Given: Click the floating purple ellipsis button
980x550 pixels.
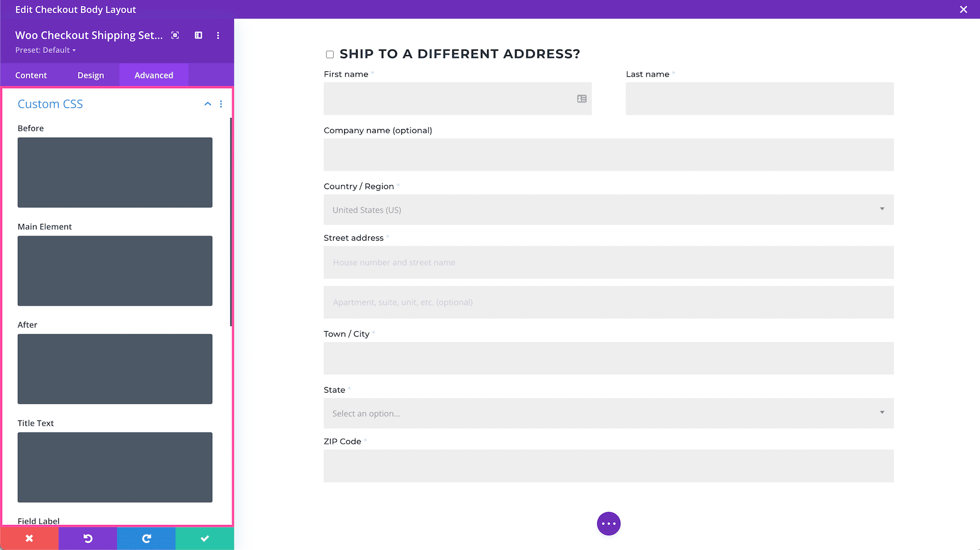Looking at the screenshot, I should click(x=608, y=523).
